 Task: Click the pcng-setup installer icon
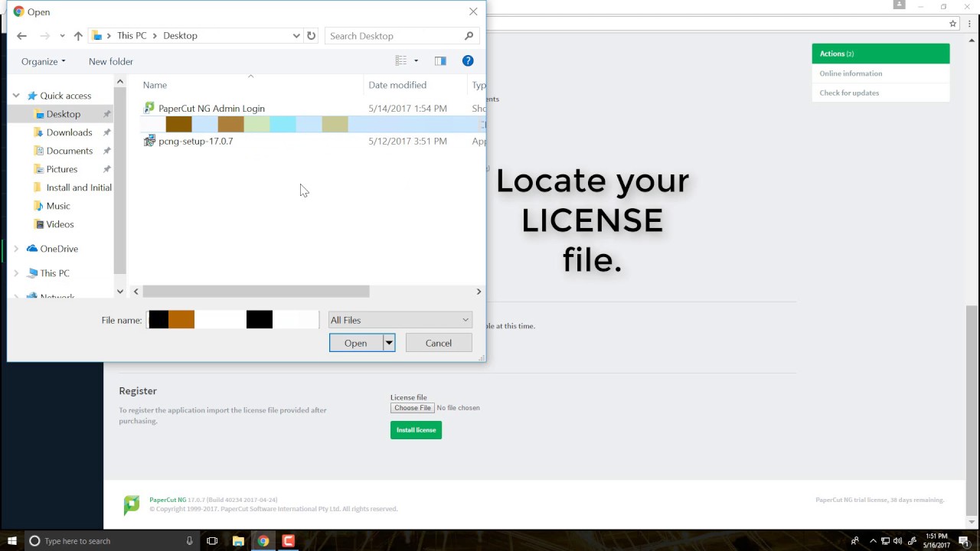149,141
